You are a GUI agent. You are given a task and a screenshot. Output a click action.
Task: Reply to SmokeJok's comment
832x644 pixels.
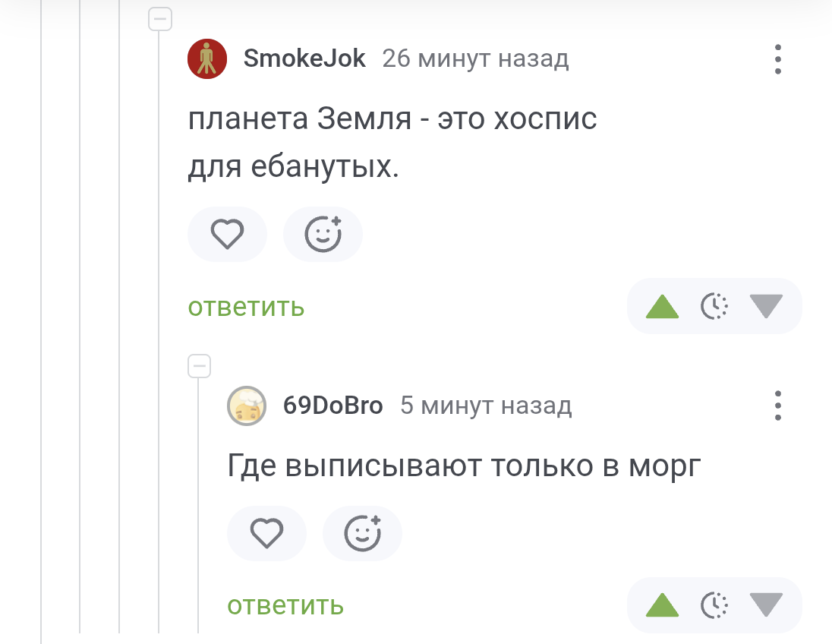pos(246,307)
